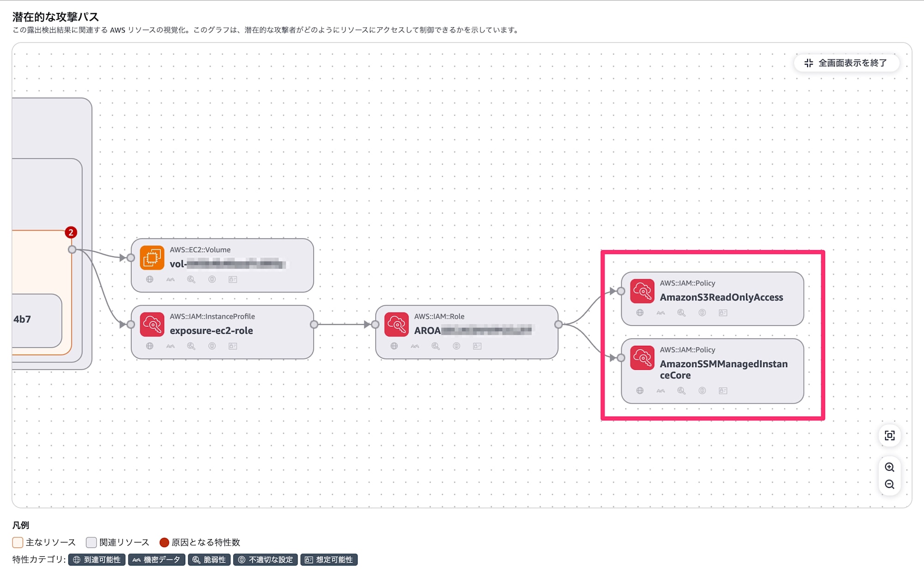
Task: Click sensitive data icon on IAM Role node
Action: coord(415,346)
